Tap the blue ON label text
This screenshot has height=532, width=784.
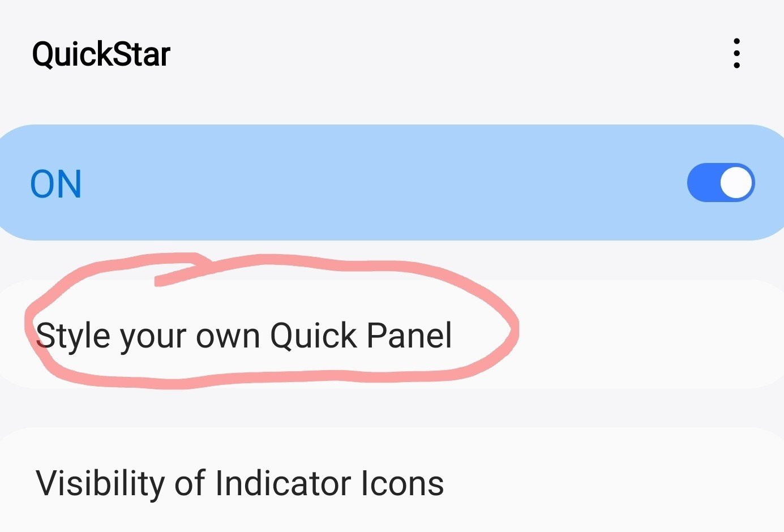point(56,184)
